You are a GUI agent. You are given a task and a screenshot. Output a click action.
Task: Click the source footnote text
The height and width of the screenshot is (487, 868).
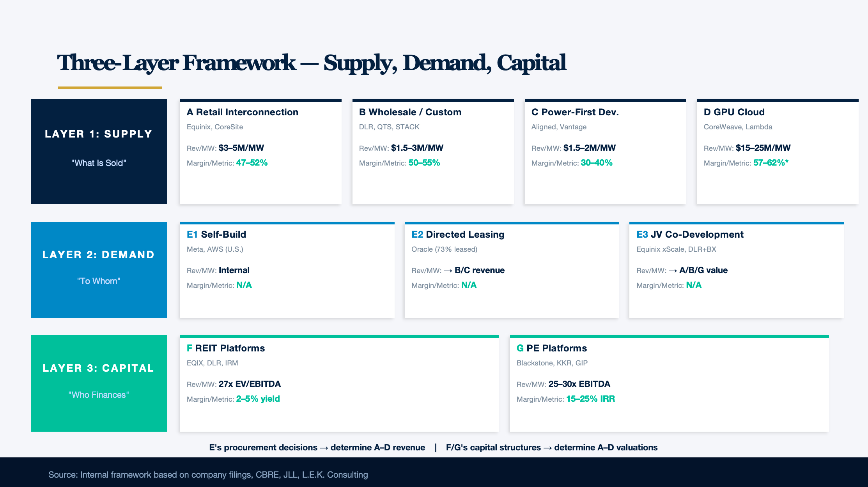pos(208,475)
